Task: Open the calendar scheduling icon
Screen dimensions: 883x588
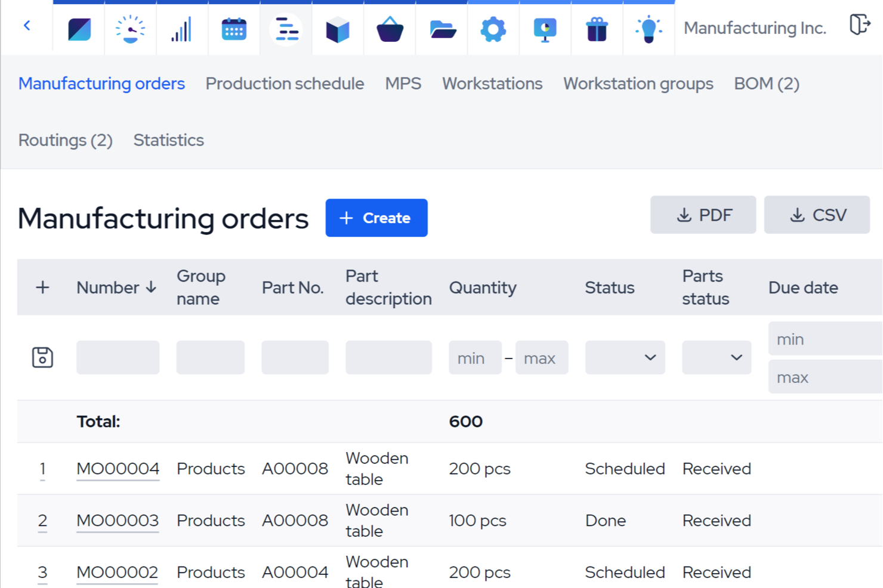Action: coord(234,28)
